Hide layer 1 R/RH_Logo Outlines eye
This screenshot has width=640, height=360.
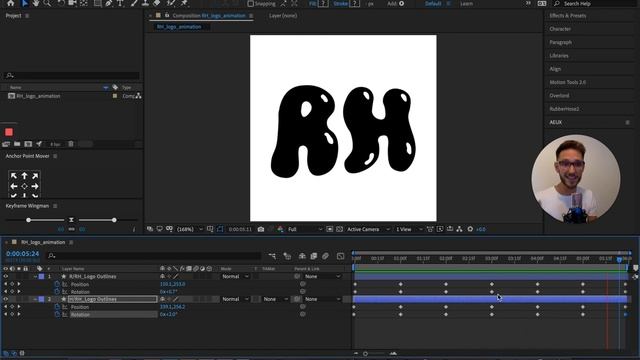coord(6,276)
